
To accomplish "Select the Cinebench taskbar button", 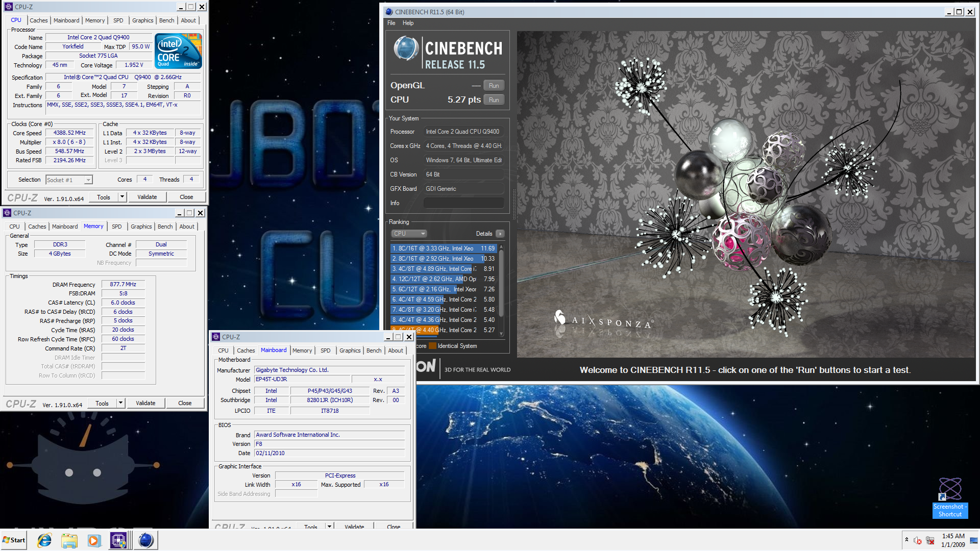I will (x=146, y=540).
